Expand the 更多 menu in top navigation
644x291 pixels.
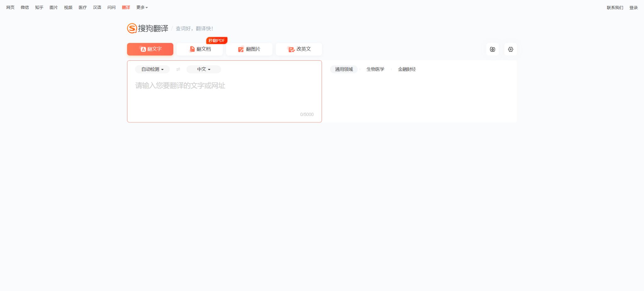pos(142,7)
